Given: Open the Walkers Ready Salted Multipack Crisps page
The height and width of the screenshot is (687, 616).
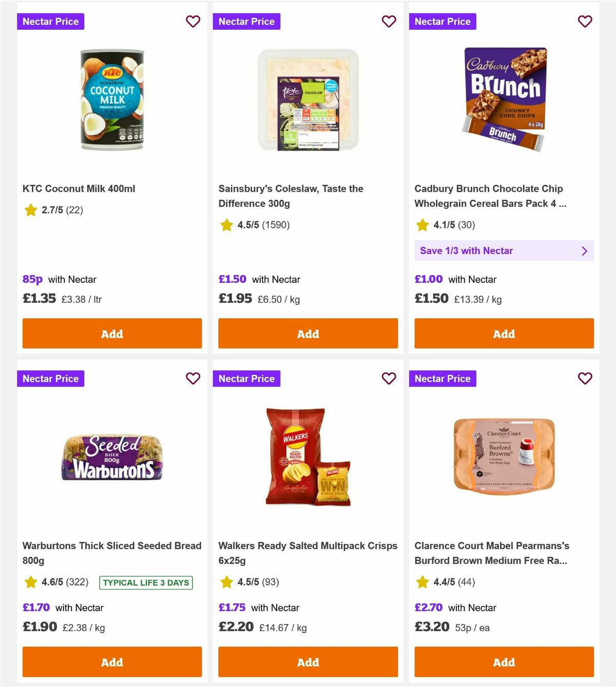Looking at the screenshot, I should point(308,553).
